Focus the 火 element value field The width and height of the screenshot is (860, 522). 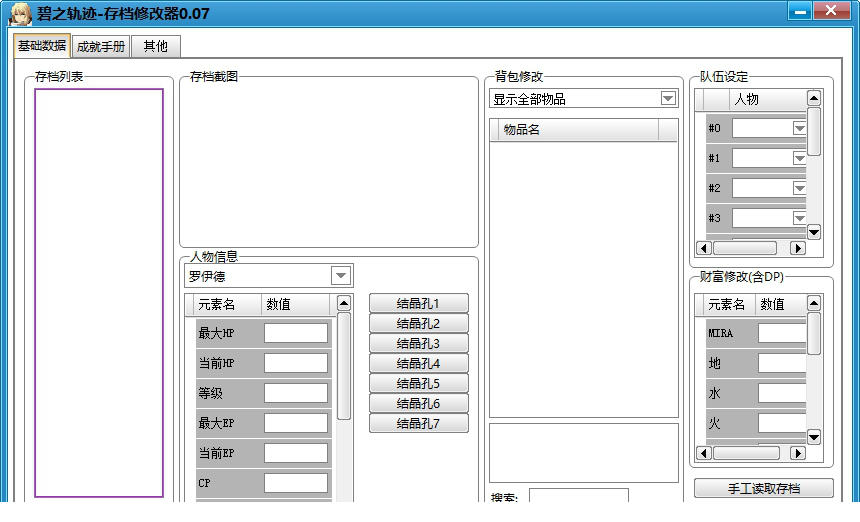pyautogui.click(x=782, y=423)
